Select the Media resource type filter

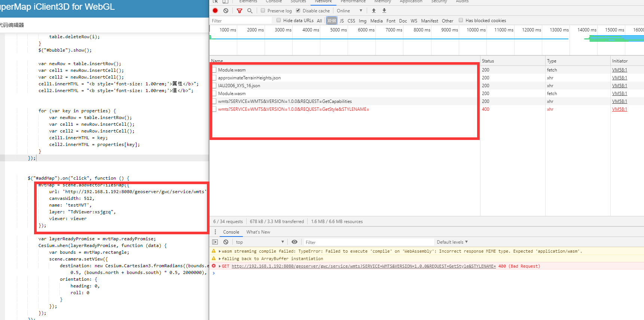tap(376, 21)
